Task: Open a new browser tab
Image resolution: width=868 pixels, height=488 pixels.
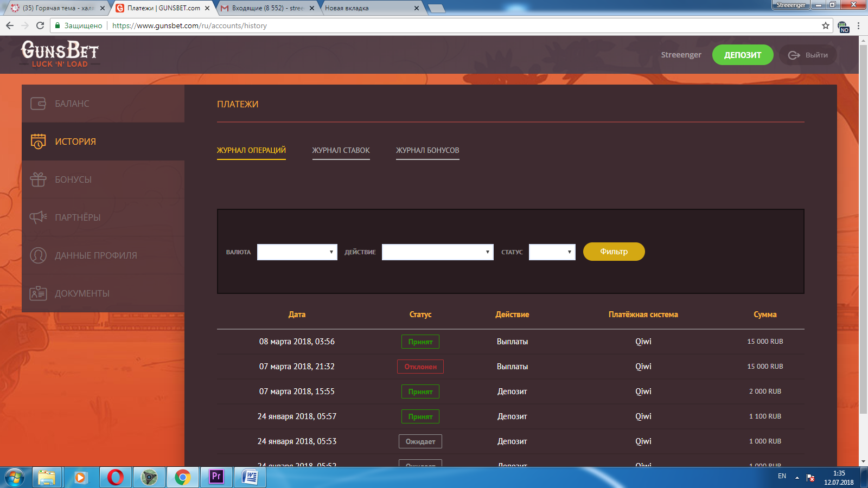Action: tap(436, 8)
